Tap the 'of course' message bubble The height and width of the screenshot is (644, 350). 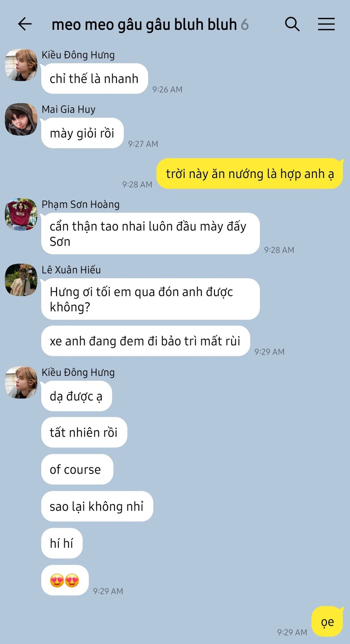[77, 469]
